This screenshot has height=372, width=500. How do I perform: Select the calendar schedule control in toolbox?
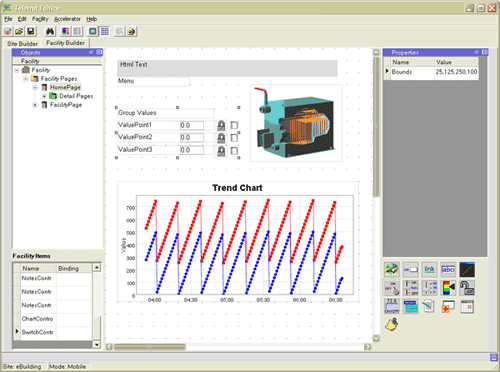467,306
